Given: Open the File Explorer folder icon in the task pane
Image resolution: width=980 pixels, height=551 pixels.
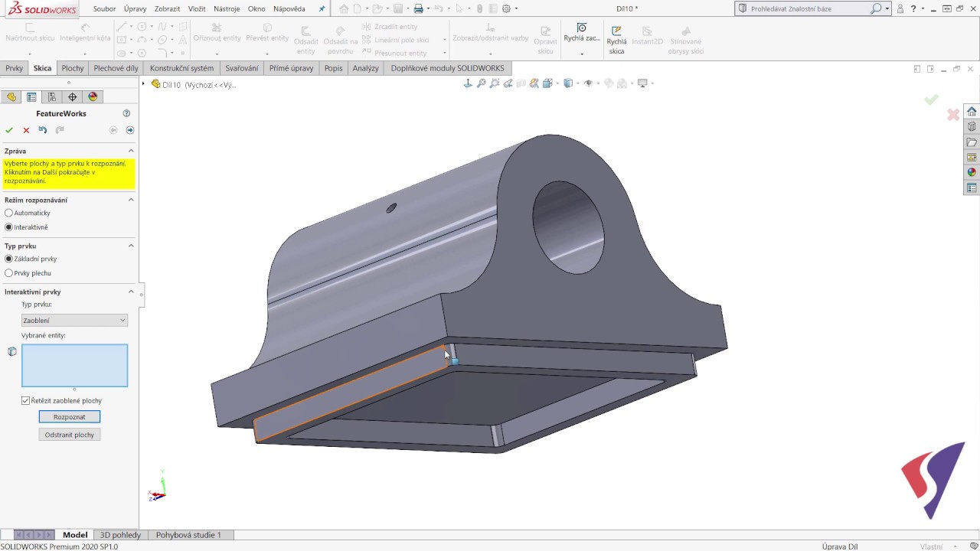Looking at the screenshot, I should click(x=972, y=142).
